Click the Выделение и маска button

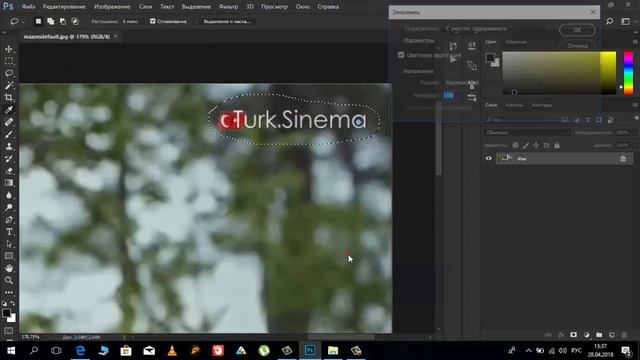tap(227, 21)
